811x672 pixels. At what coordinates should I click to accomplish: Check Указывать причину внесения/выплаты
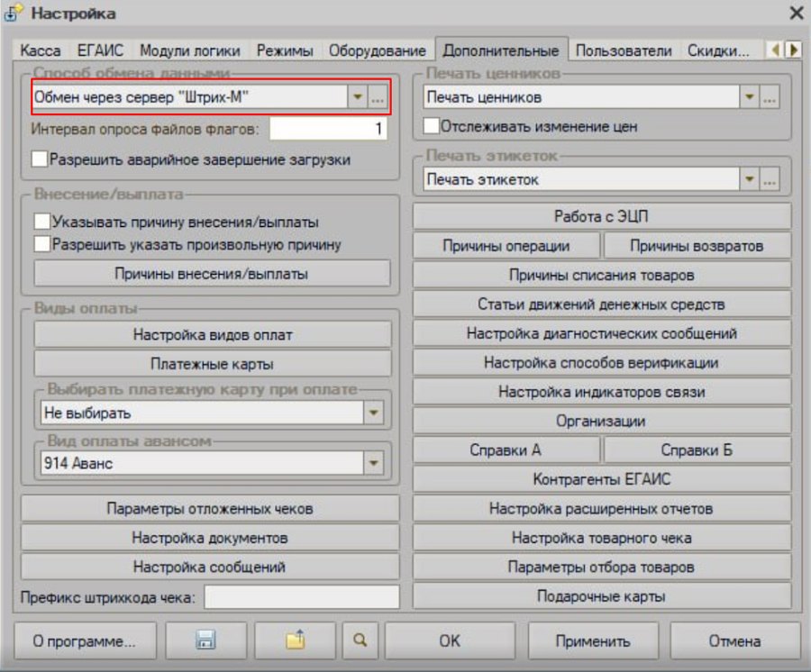point(41,222)
